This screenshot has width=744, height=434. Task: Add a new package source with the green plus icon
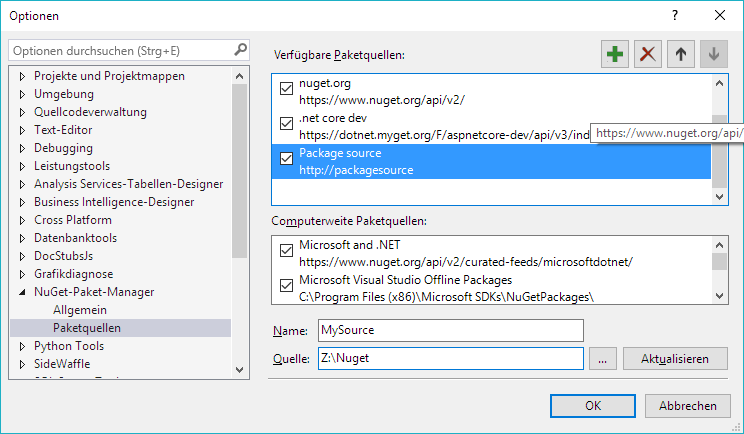tap(614, 54)
